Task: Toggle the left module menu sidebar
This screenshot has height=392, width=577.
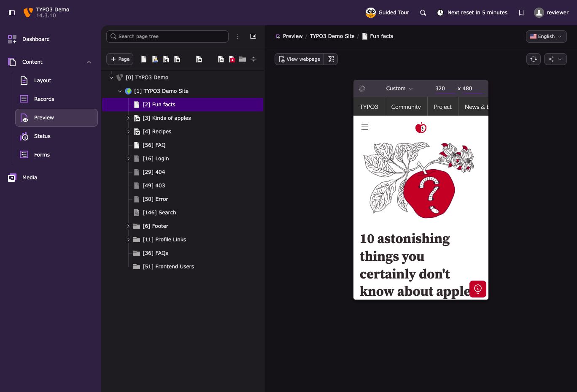Action: 12,13
